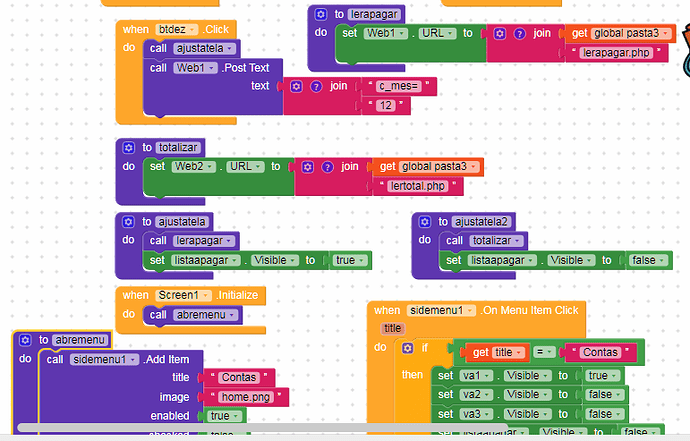Image resolution: width=690 pixels, height=441 pixels.
Task: Open the mutator gear on ajustatela2 procedure
Action: (x=425, y=222)
